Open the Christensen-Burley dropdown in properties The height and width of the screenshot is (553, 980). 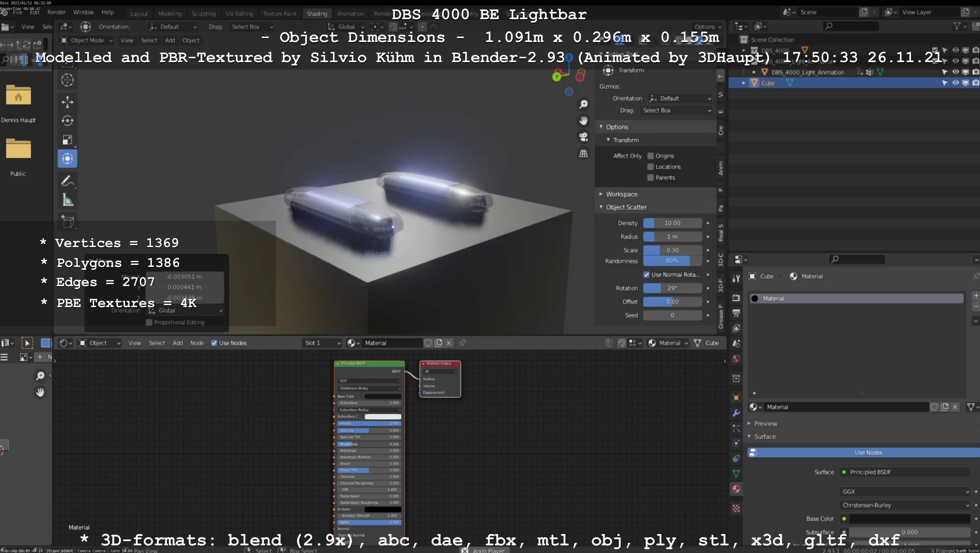(905, 505)
